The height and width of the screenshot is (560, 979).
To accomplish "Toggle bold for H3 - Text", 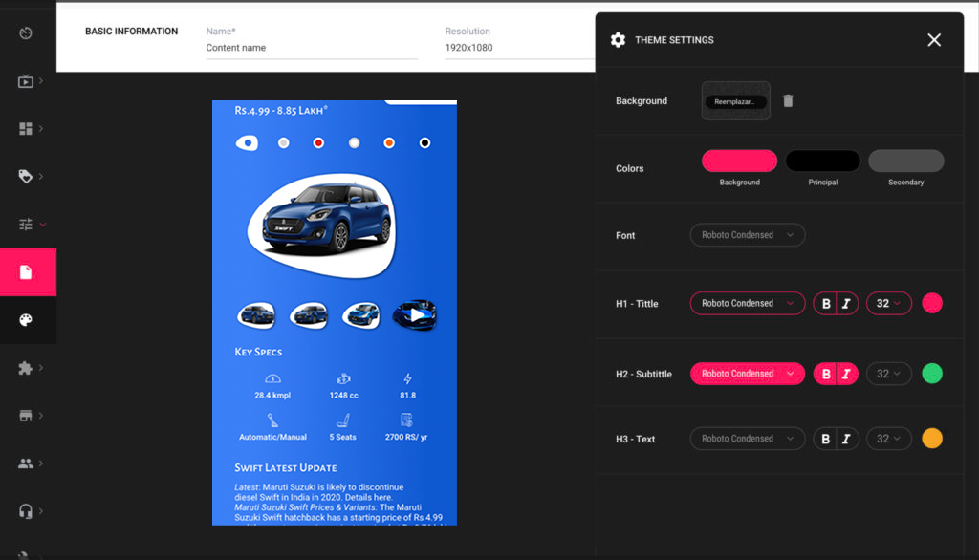I will point(825,439).
